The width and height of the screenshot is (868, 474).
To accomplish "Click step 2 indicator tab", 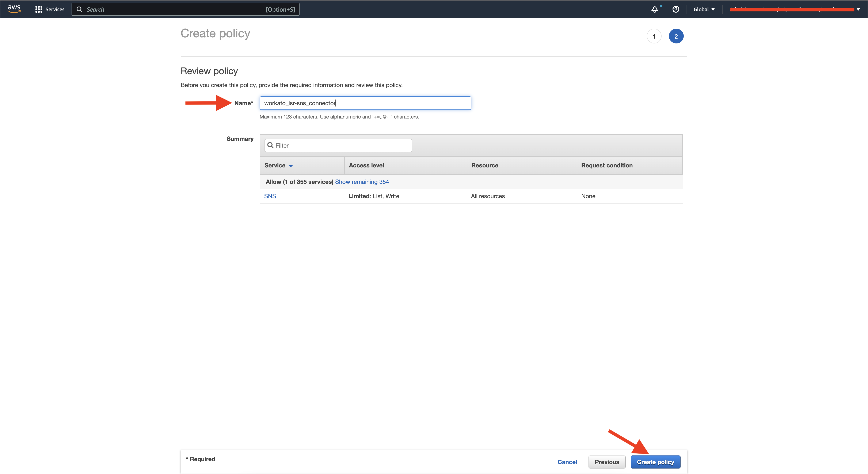I will coord(676,36).
